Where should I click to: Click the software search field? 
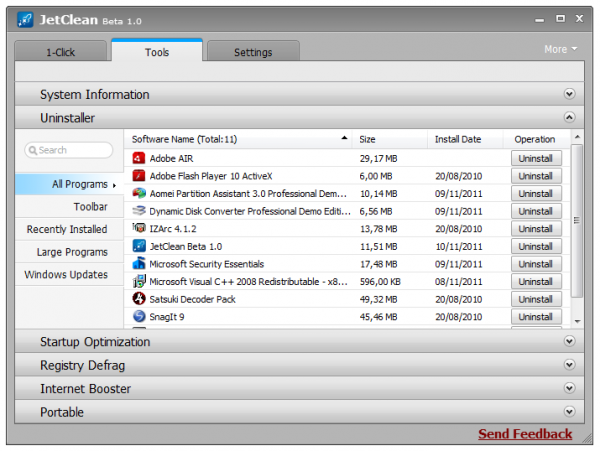point(68,150)
